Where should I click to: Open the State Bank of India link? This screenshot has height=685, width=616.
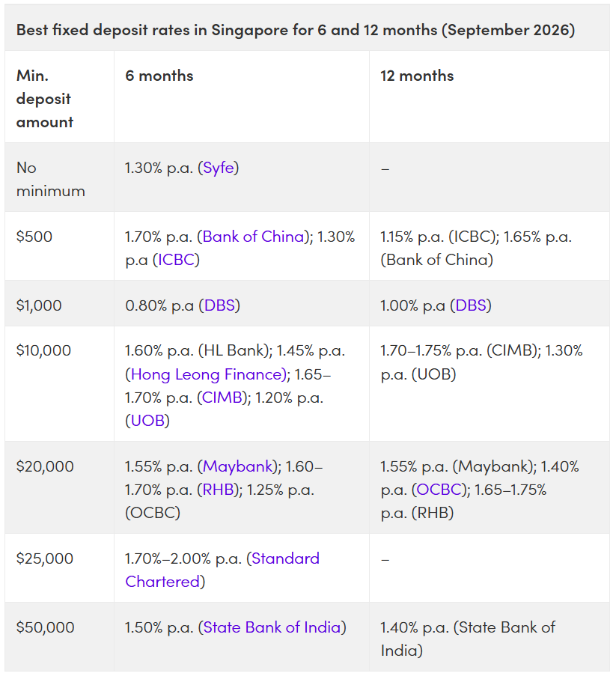[272, 627]
